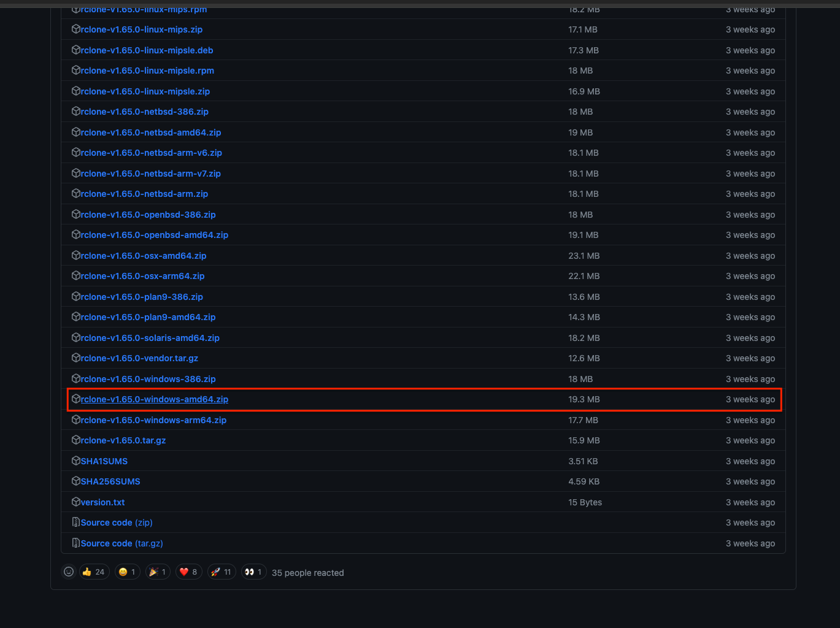Viewport: 840px width, 628px height.
Task: Click the 19.3 MB size value
Action: 584,399
